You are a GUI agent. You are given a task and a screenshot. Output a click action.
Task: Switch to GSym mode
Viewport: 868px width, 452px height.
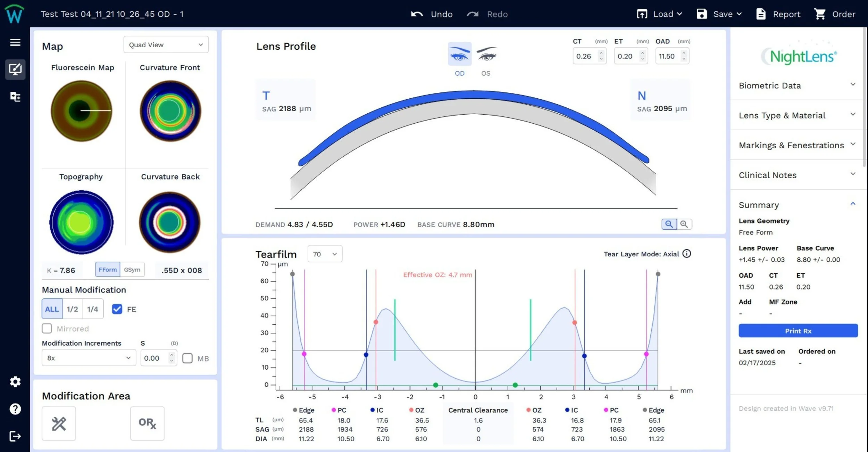(132, 270)
